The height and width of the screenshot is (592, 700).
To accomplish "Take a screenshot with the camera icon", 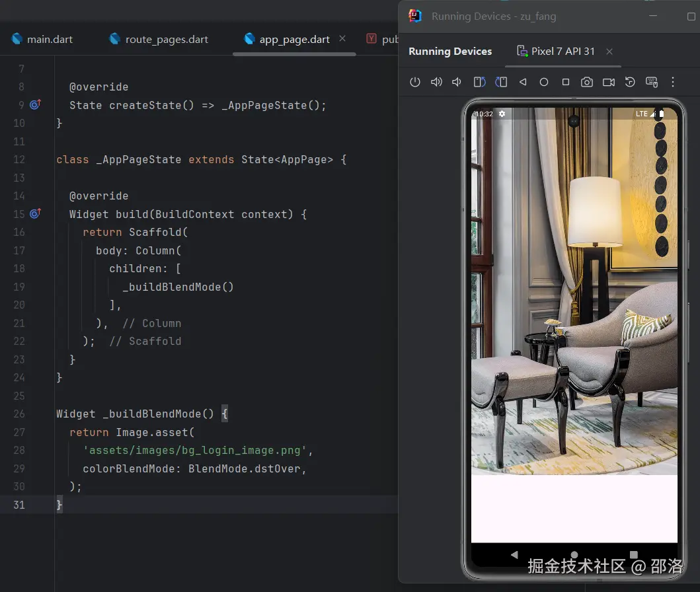I will (x=586, y=82).
